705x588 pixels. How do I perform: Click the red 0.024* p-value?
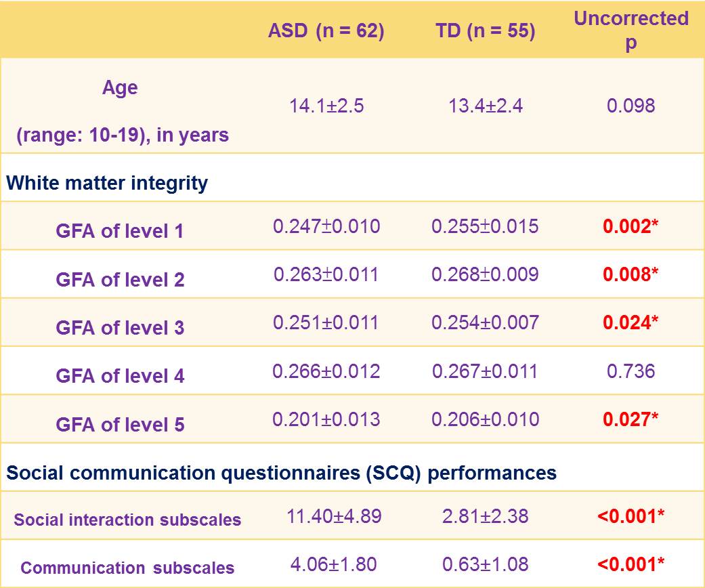[x=631, y=322]
